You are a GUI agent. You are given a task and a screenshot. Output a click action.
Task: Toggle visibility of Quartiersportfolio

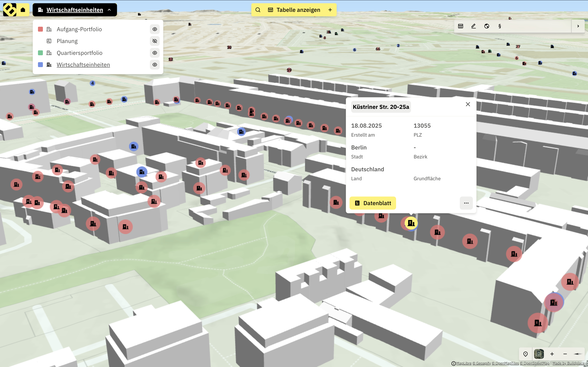[x=155, y=53]
